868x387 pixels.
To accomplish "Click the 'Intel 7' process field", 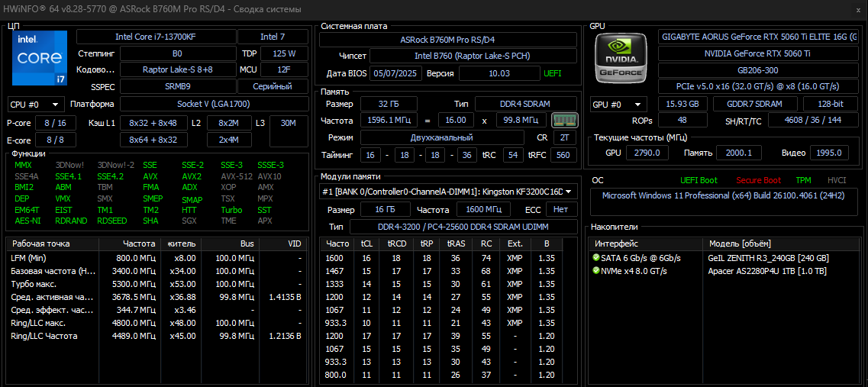I will coord(273,37).
